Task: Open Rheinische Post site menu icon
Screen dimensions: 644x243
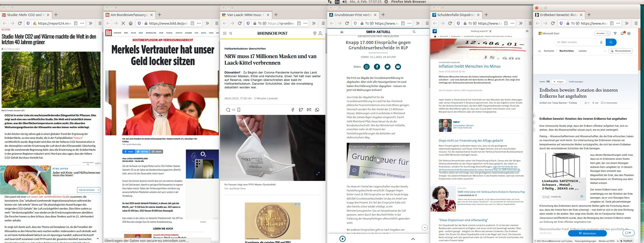Action: pyautogui.click(x=225, y=33)
